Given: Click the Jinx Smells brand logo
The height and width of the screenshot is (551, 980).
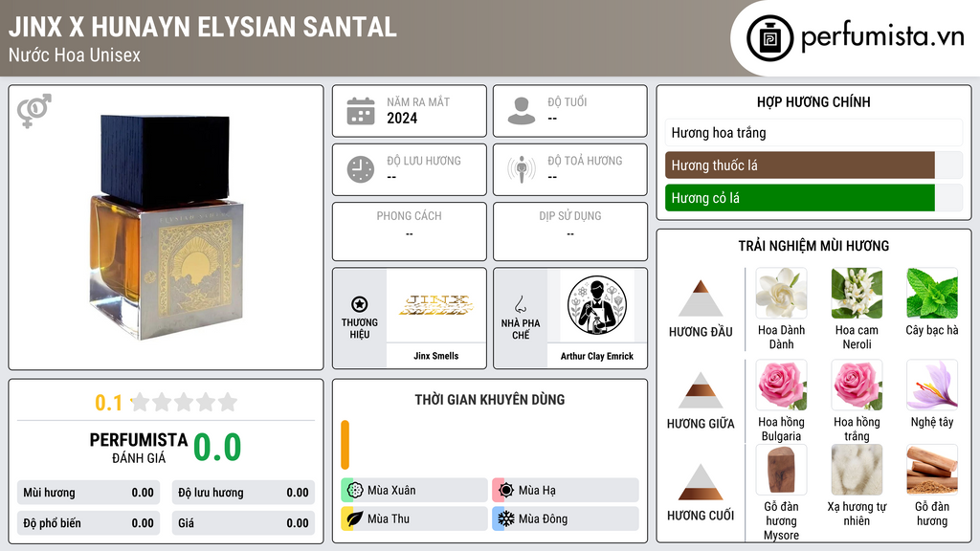Looking at the screenshot, I should tap(436, 305).
